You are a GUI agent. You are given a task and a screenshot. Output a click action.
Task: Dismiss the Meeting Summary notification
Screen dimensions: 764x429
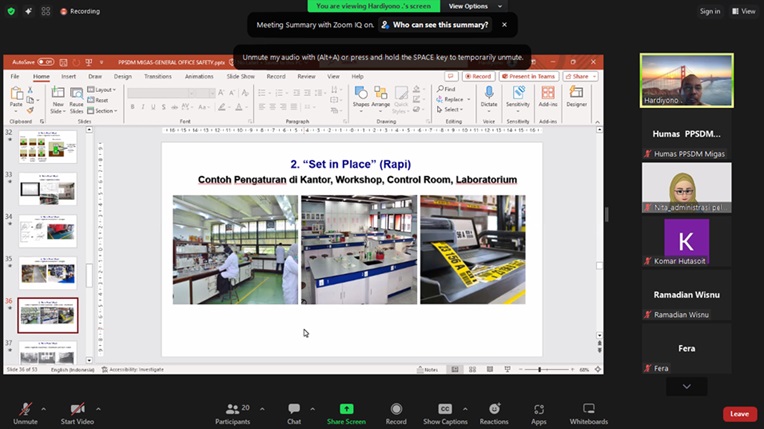coord(504,24)
